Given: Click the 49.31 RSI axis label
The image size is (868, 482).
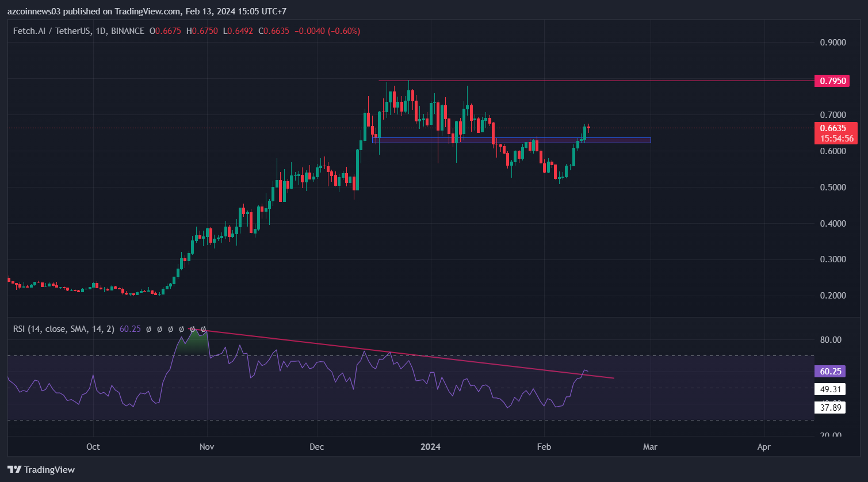Looking at the screenshot, I should point(830,389).
